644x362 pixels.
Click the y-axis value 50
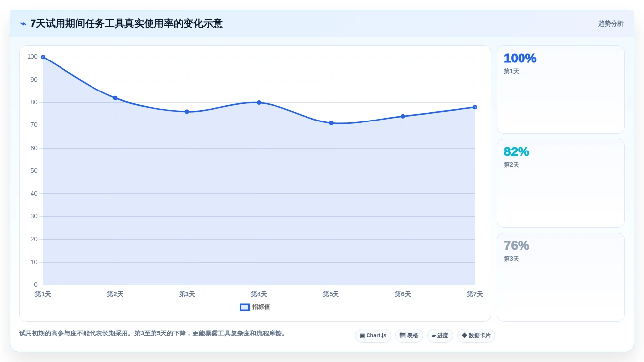coord(34,171)
